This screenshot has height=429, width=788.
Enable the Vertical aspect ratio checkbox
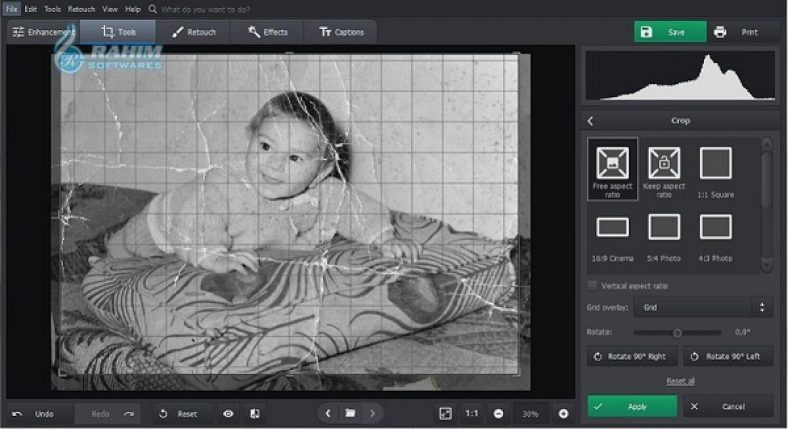593,285
